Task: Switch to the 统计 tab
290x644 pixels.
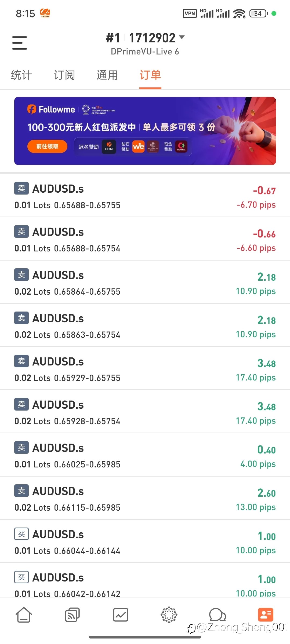Action: pos(21,75)
